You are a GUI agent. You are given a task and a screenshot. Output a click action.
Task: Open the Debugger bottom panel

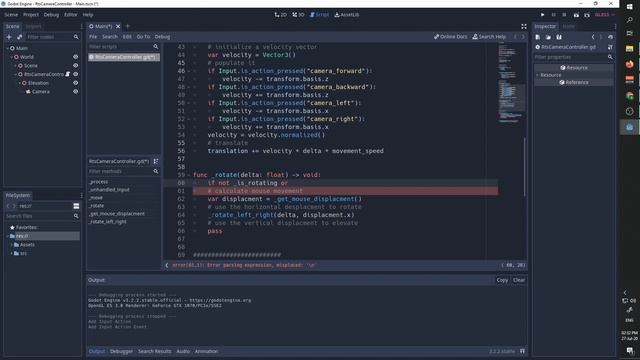point(121,351)
